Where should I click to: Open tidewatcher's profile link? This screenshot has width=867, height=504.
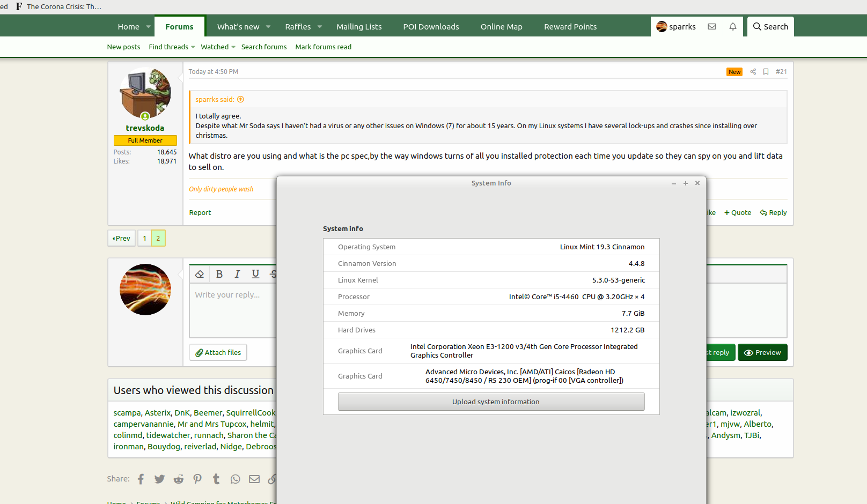[168, 435]
